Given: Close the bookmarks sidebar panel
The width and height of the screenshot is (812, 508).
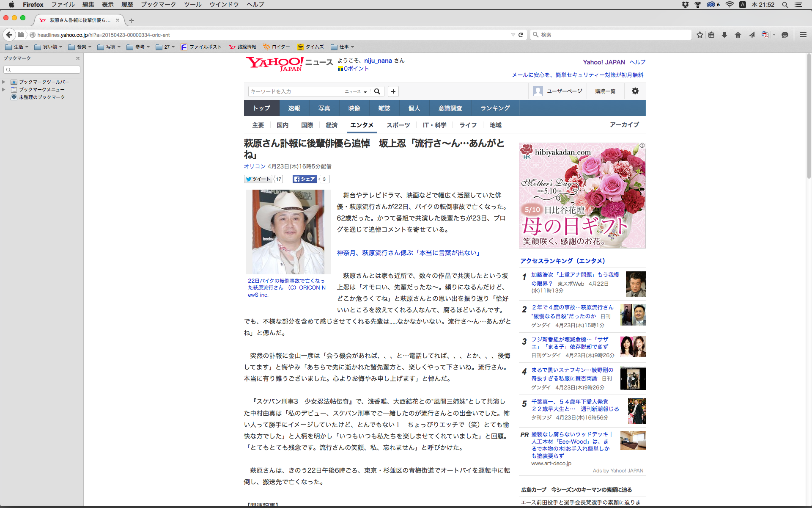Looking at the screenshot, I should point(78,58).
